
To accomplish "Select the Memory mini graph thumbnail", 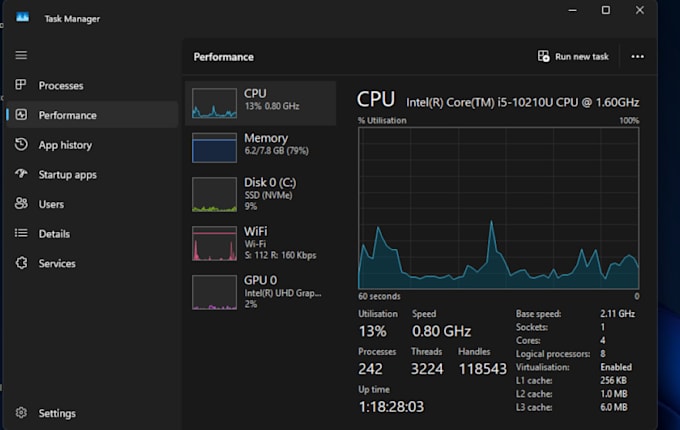I will pyautogui.click(x=214, y=148).
